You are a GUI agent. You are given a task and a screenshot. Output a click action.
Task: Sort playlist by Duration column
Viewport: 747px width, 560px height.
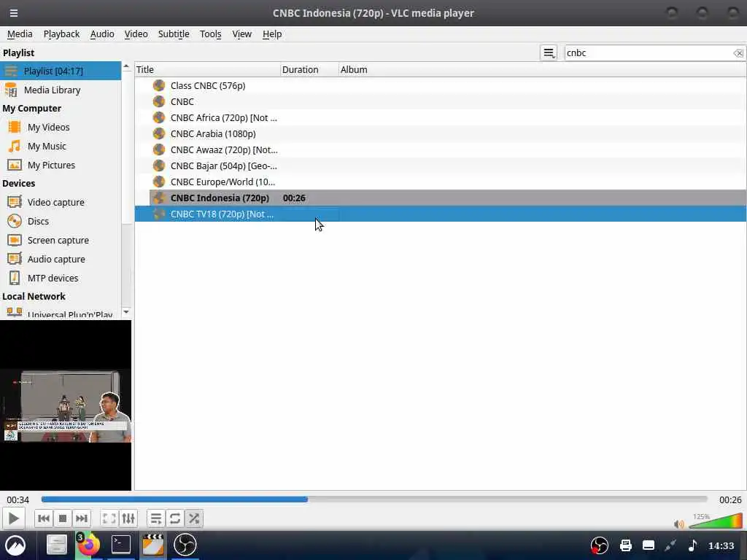309,69
